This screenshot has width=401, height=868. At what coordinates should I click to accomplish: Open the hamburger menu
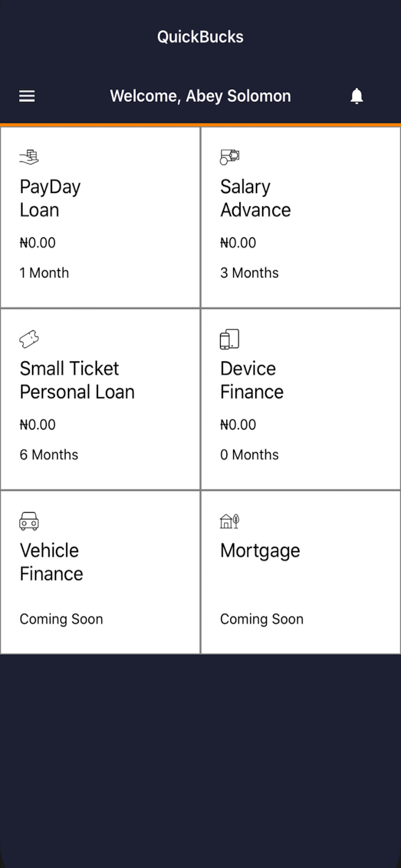[27, 96]
